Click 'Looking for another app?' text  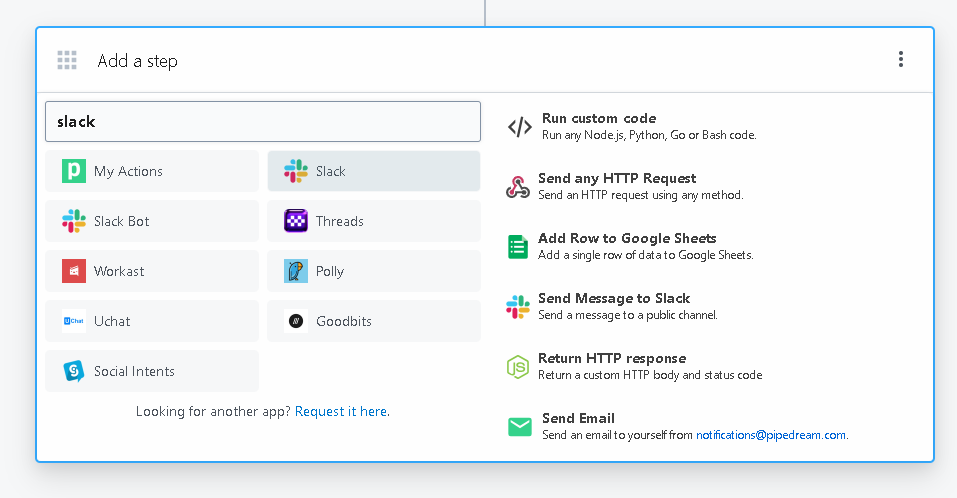pyautogui.click(x=214, y=411)
